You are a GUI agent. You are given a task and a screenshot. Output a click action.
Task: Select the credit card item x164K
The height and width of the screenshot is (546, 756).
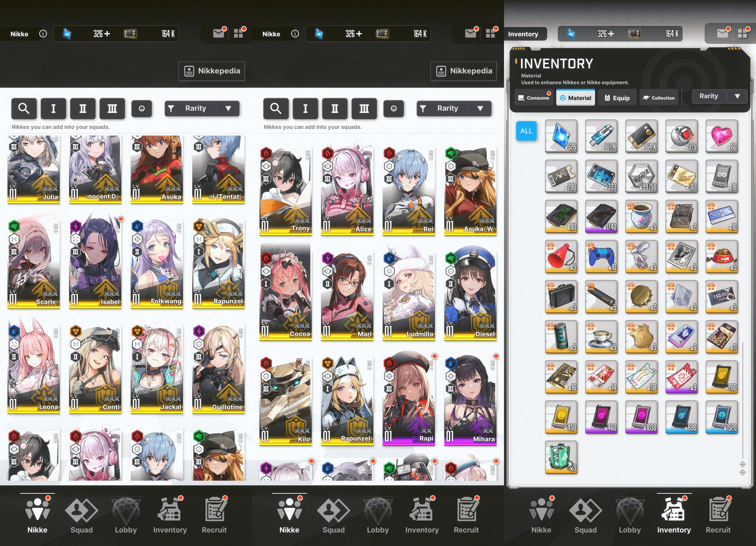pyautogui.click(x=641, y=136)
